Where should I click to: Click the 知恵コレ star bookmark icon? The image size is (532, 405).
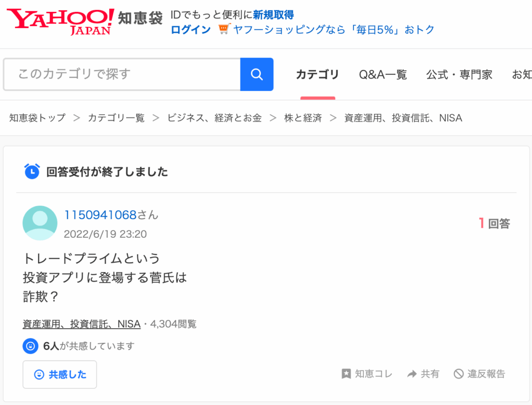(346, 374)
